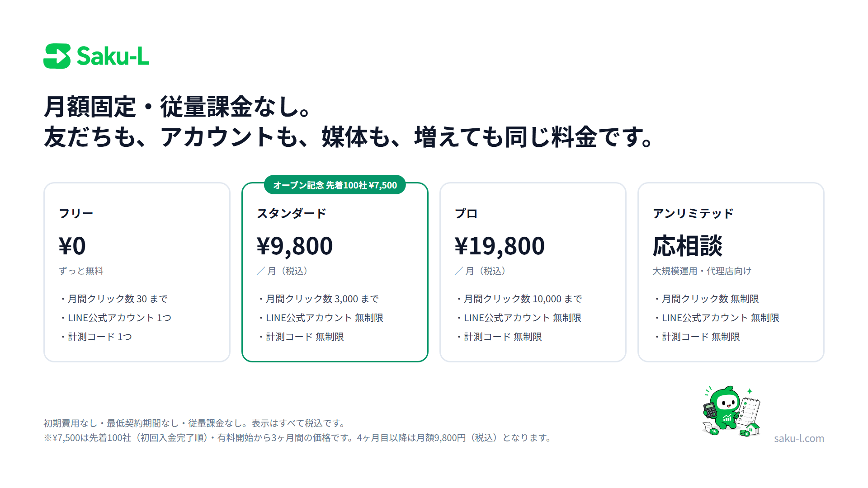The width and height of the screenshot is (868, 488).
Task: Click the ¥19,800 price in the Pro card
Action: pyautogui.click(x=500, y=246)
